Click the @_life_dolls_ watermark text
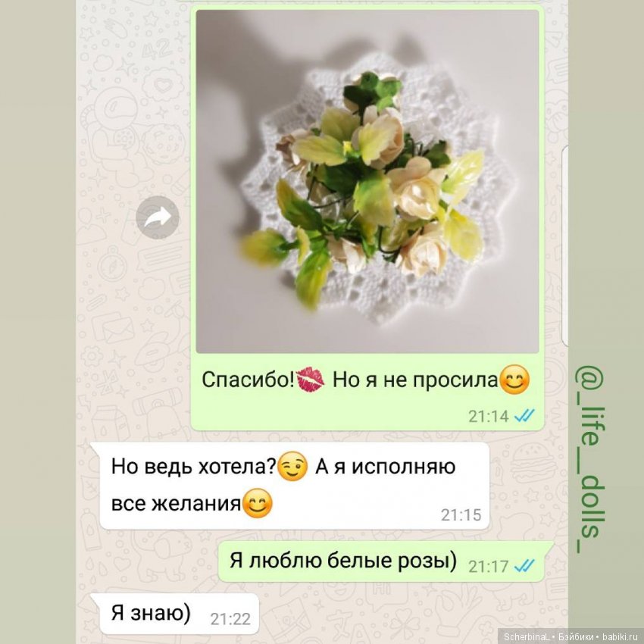This screenshot has width=644, height=644. (x=589, y=459)
